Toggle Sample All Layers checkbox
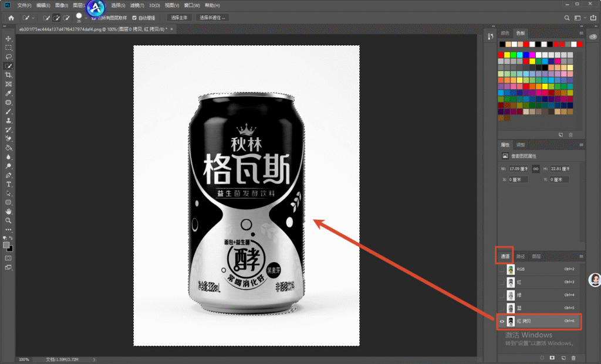The image size is (601, 364). tap(94, 18)
